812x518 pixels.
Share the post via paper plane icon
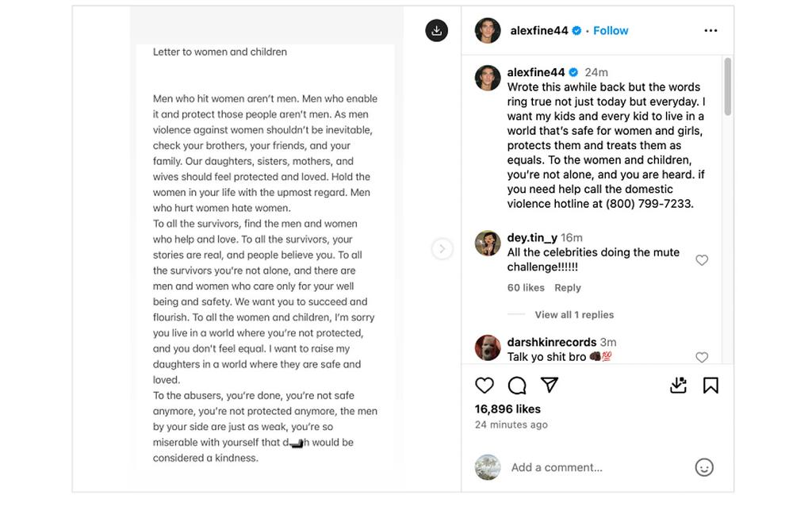click(550, 385)
